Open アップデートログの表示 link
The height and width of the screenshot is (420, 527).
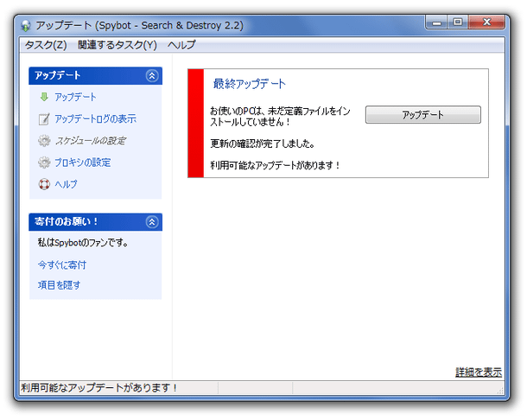[95, 118]
